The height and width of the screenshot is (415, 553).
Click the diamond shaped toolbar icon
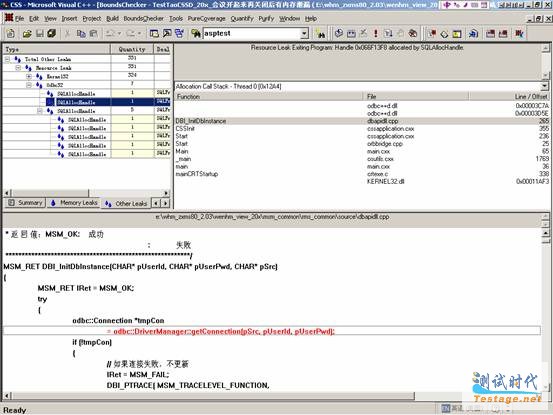pos(444,34)
